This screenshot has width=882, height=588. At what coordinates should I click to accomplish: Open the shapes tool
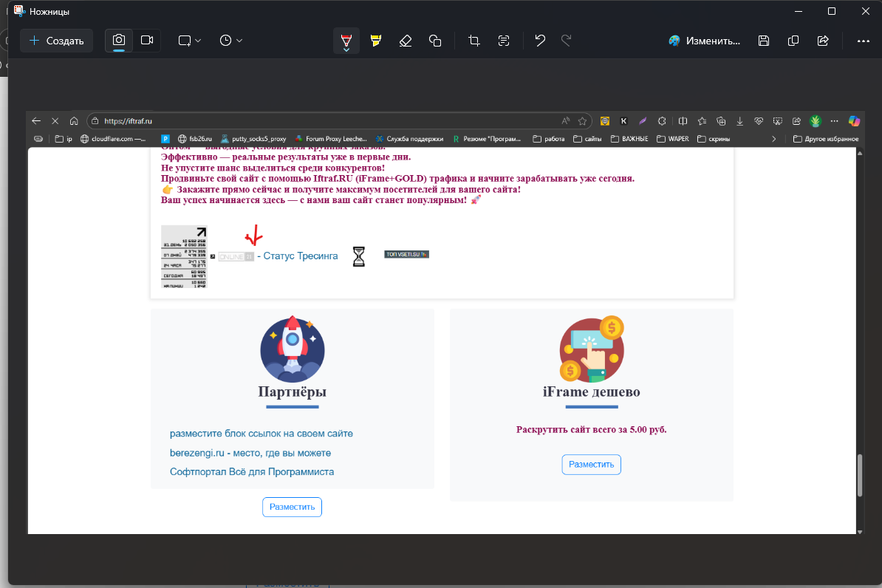(x=435, y=41)
